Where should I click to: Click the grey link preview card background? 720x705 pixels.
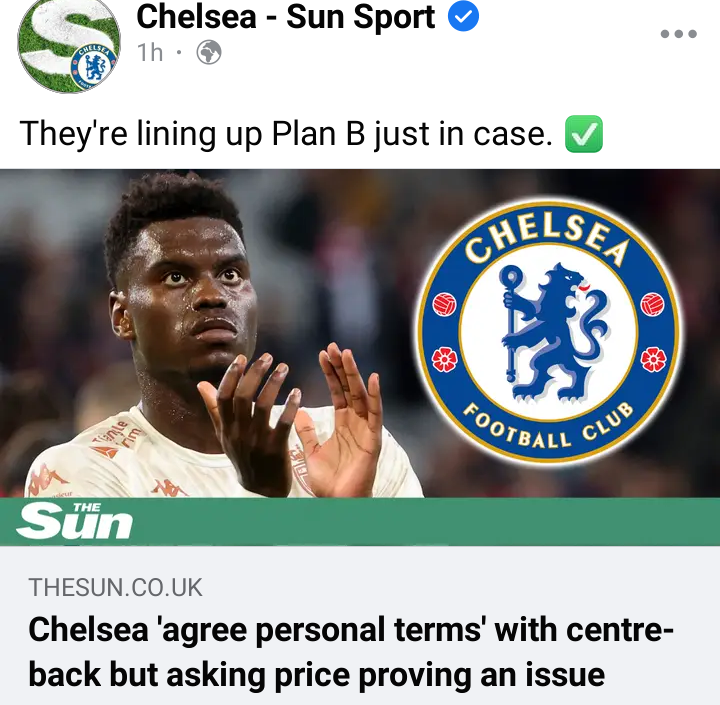point(360,625)
